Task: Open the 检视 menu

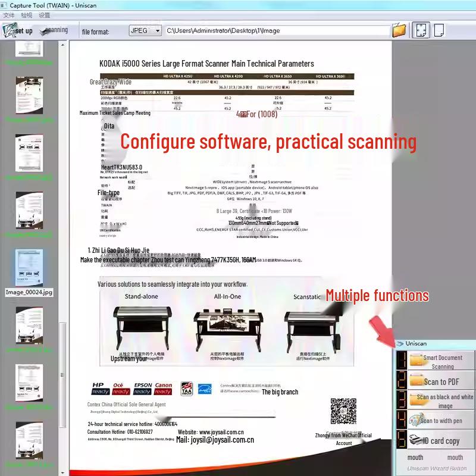Action: point(26,15)
